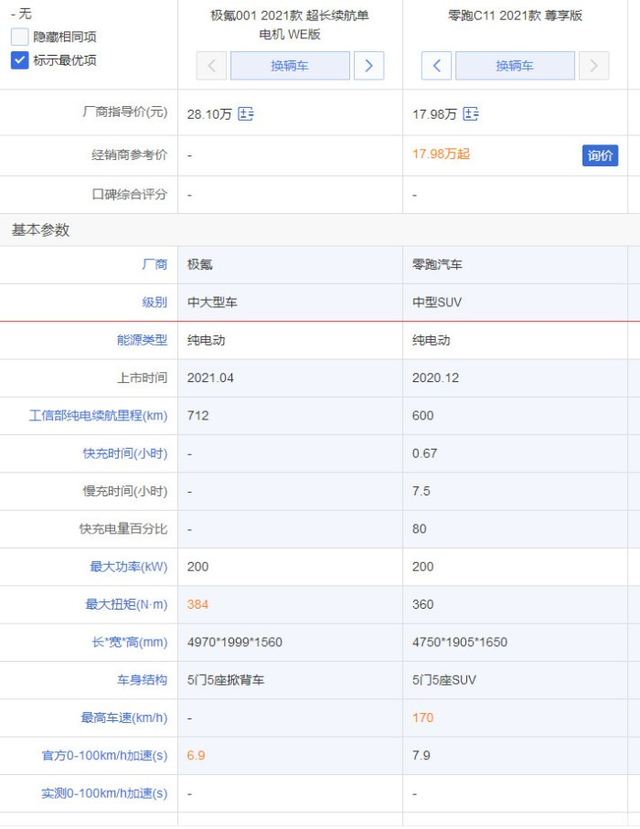Image resolution: width=640 pixels, height=829 pixels.
Task: Click 实测0-100km/h加速(s) label link
Action: point(105,794)
